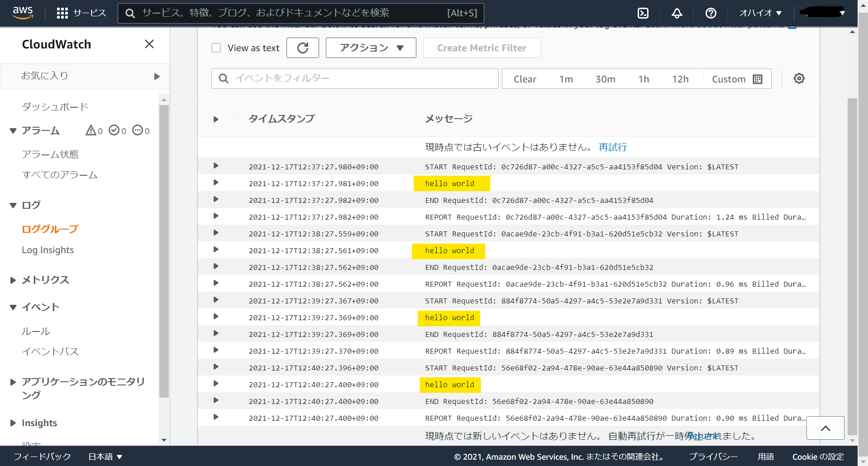The height and width of the screenshot is (466, 868).
Task: Open log display settings gear
Action: click(799, 78)
